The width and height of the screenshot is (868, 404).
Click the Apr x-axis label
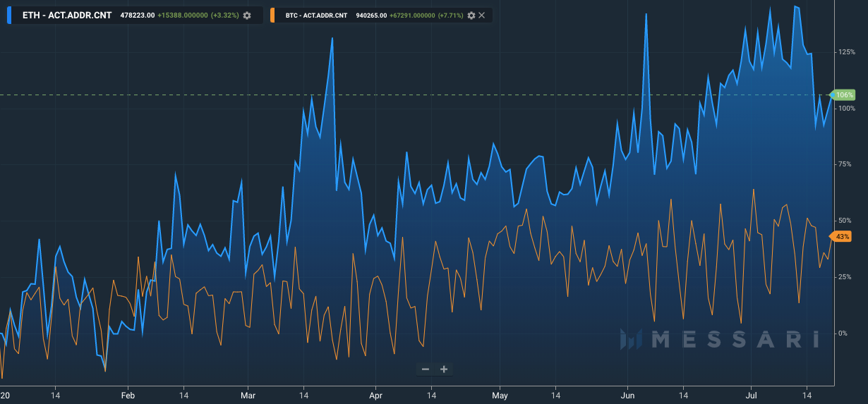pyautogui.click(x=375, y=396)
